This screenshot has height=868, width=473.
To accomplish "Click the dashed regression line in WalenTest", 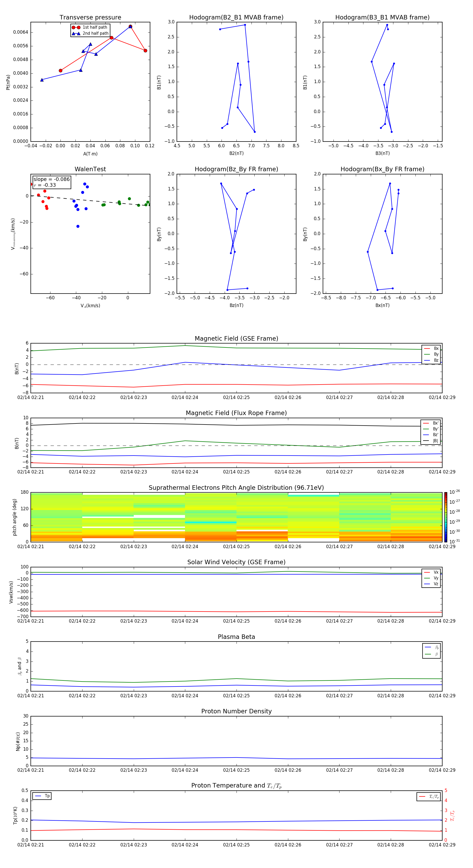I will pyautogui.click(x=90, y=200).
